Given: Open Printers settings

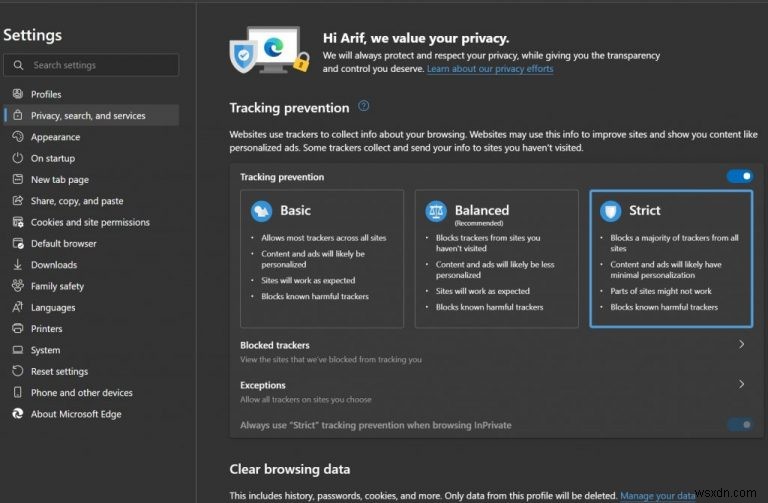Looking at the screenshot, I should (x=91, y=328).
